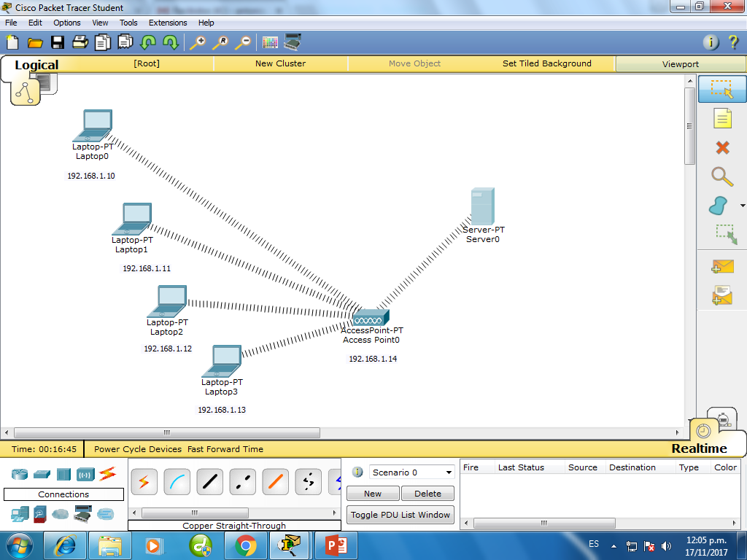Open Chrome from the taskbar

(245, 545)
